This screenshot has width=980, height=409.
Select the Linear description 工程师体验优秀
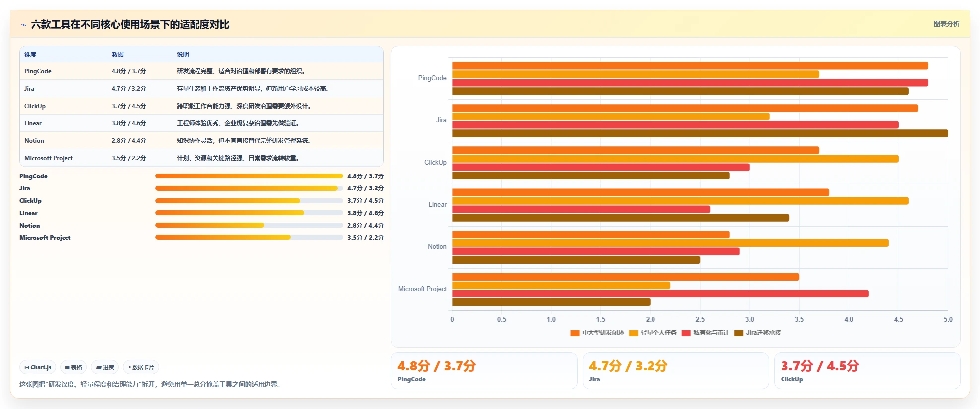[239, 123]
